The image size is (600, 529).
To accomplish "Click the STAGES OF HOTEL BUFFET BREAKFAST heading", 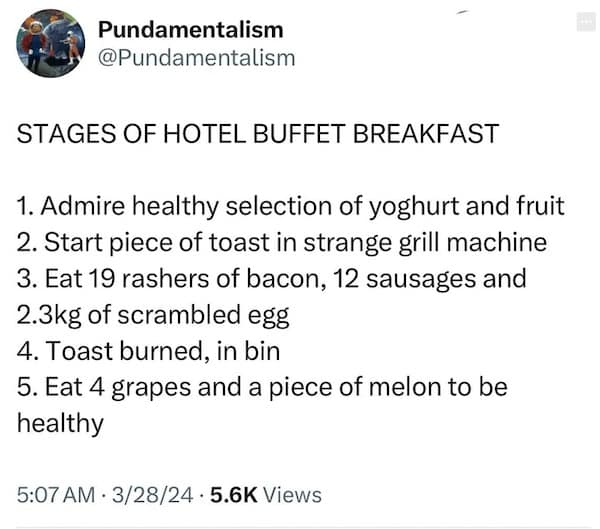I will 258,133.
